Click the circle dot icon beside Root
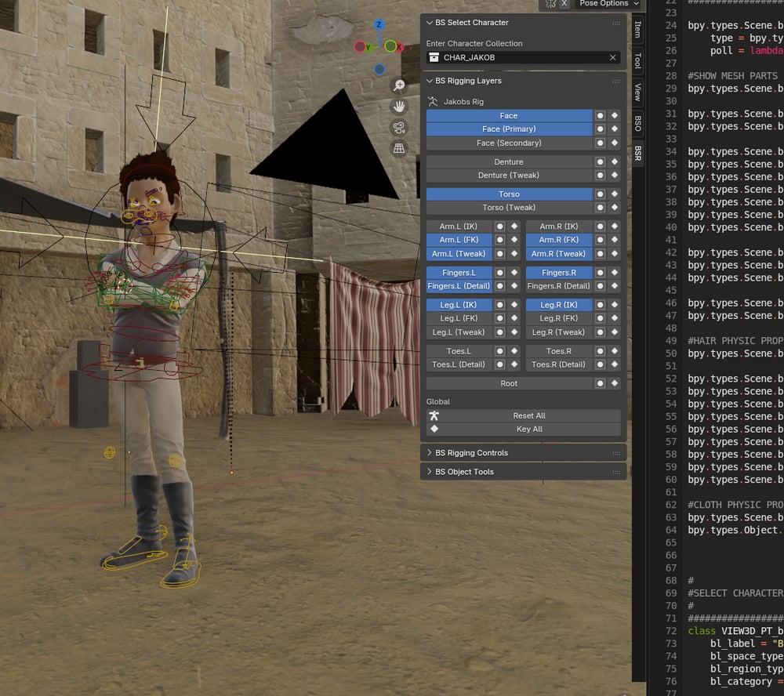Screen dimensions: 784x696 (600, 383)
